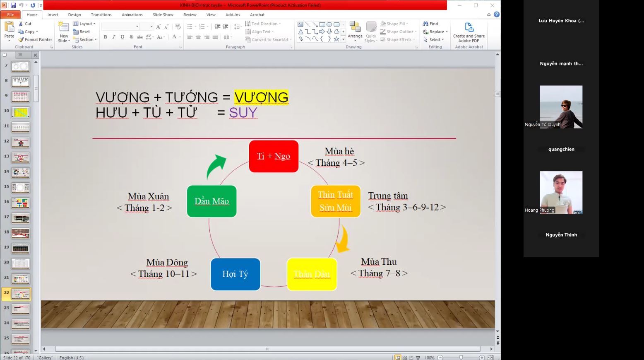Click Fit slide to window icon
The image size is (644, 360).
pyautogui.click(x=490, y=358)
